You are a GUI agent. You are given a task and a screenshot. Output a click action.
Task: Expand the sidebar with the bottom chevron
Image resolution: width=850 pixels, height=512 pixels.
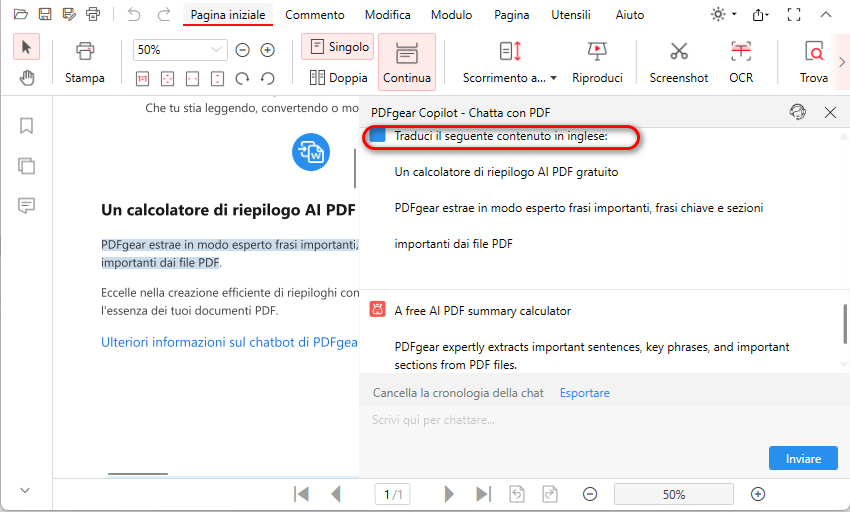[x=25, y=490]
